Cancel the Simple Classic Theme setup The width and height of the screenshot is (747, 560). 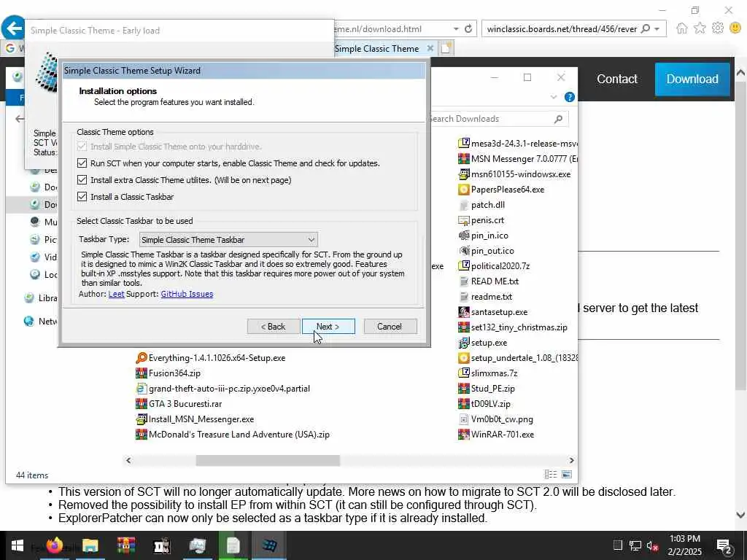click(x=390, y=326)
